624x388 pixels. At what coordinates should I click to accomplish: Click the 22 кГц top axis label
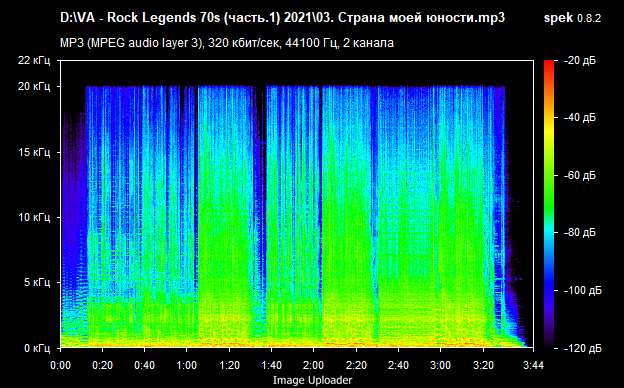[x=34, y=60]
